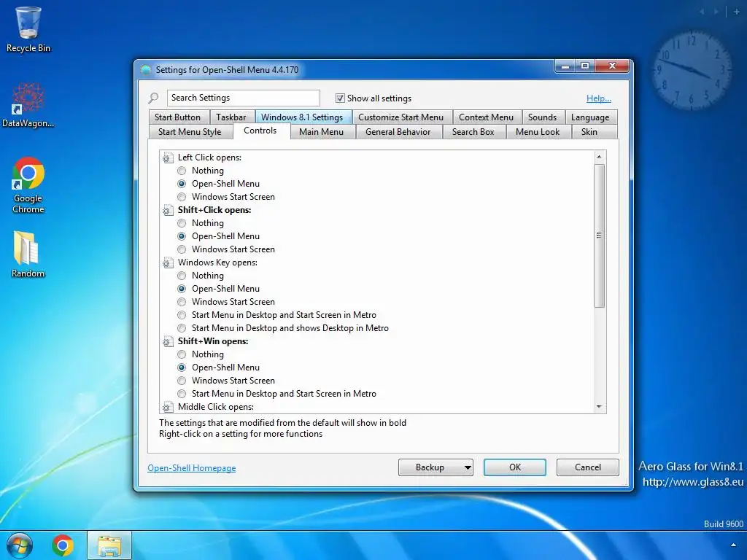Switch to the Context Menu tab
The width and height of the screenshot is (747, 560).
(x=487, y=117)
